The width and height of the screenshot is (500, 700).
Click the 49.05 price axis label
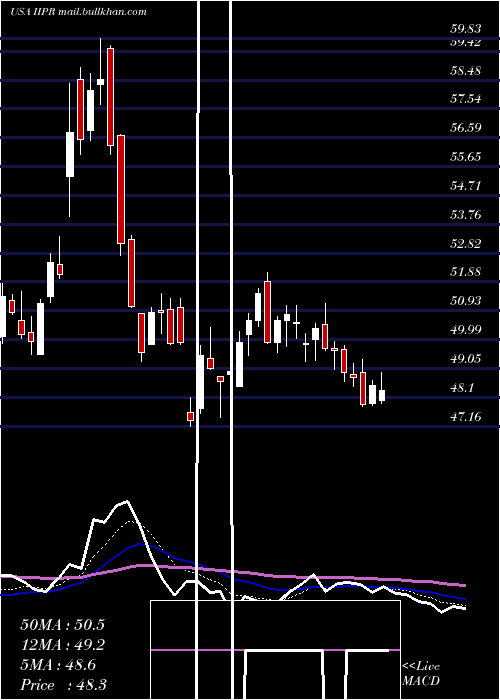(466, 359)
